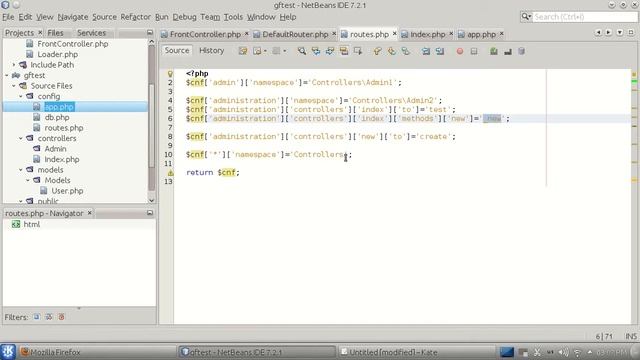The image size is (640, 360).
Task: Collapse the Models subfolder
Action: pyautogui.click(x=28, y=180)
